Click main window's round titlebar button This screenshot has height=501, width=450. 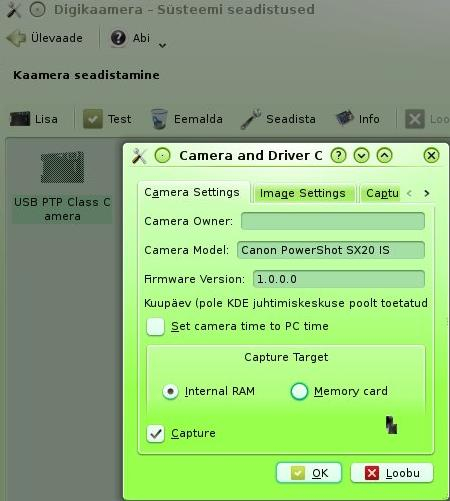[x=37, y=10]
